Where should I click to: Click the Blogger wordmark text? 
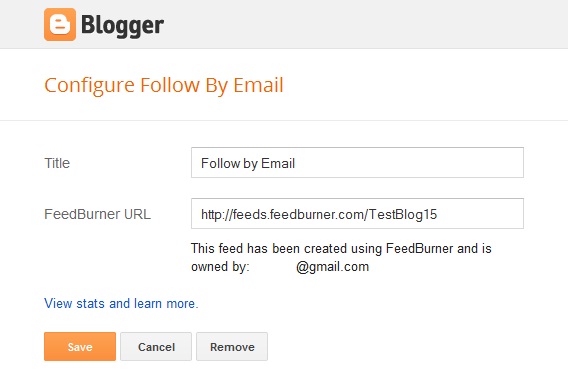pyautogui.click(x=122, y=25)
